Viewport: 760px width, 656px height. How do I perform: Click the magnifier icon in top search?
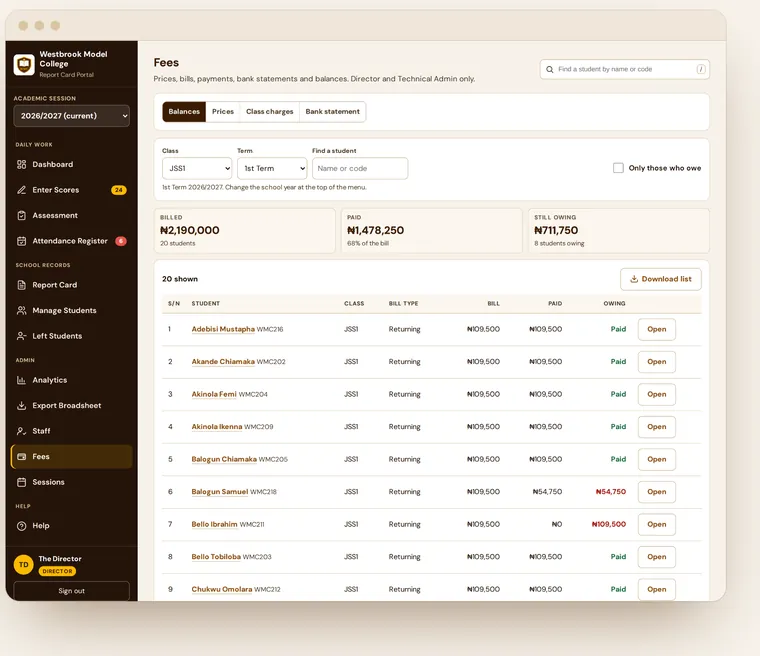pos(550,69)
